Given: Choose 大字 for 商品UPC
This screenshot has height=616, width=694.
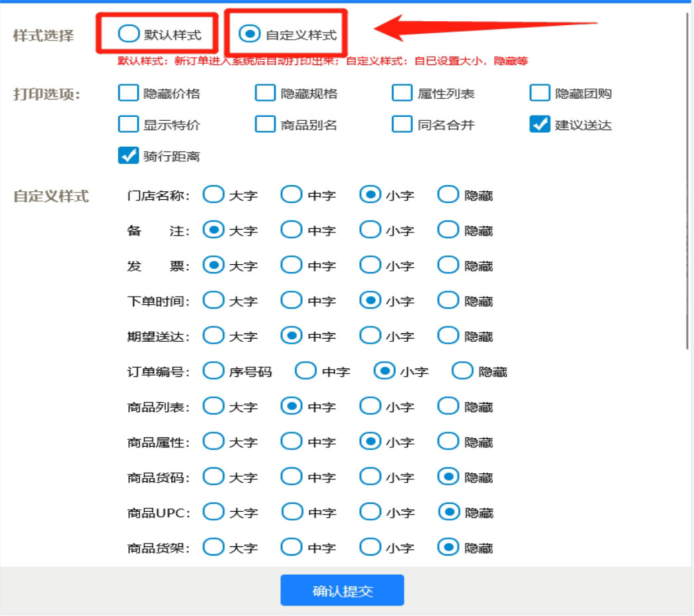Looking at the screenshot, I should [213, 512].
